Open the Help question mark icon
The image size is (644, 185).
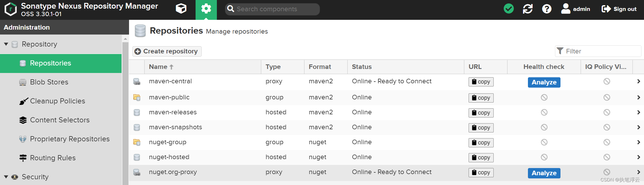[x=547, y=9]
